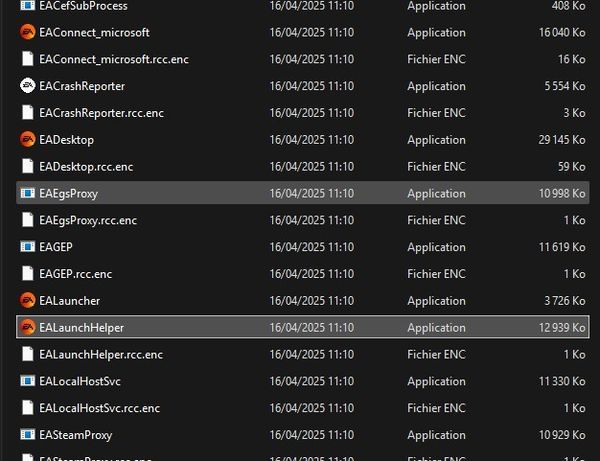Viewport: 600px width, 461px height.
Task: Click the date of the EALaunchHelper row
Action: click(311, 327)
